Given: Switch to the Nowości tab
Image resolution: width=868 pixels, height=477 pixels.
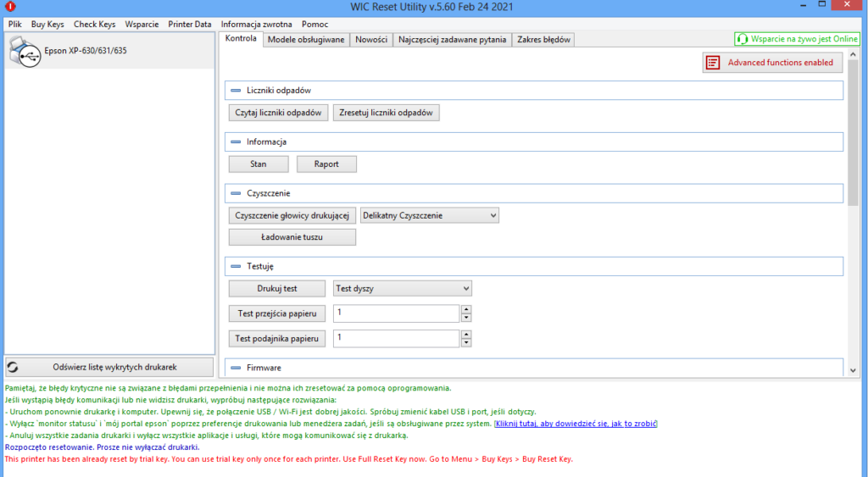Looking at the screenshot, I should point(371,39).
